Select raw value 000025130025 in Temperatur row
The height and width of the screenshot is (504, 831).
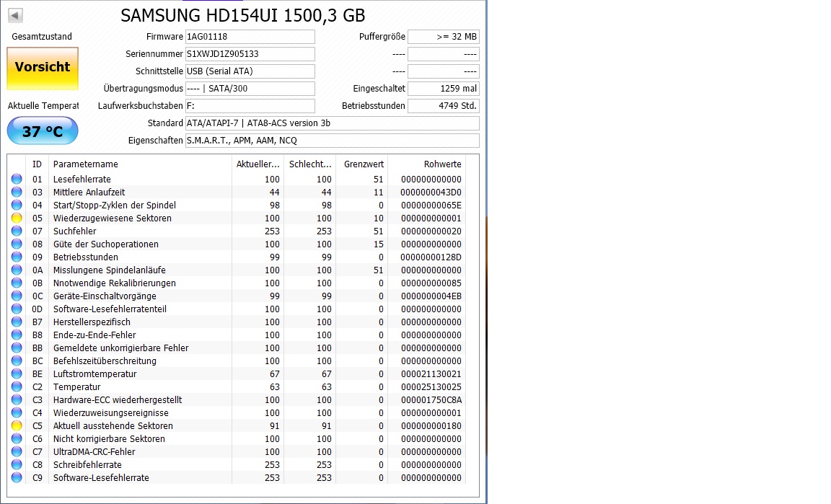431,387
